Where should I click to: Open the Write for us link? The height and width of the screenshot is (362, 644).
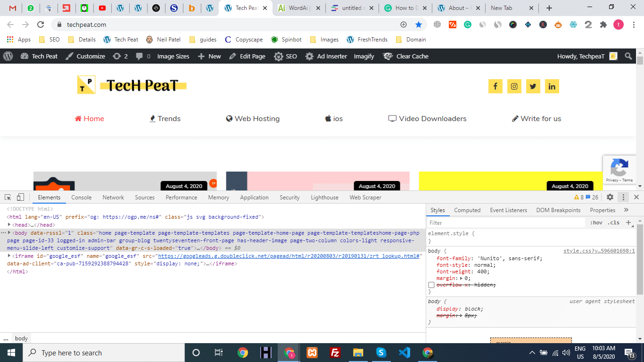pos(537,119)
